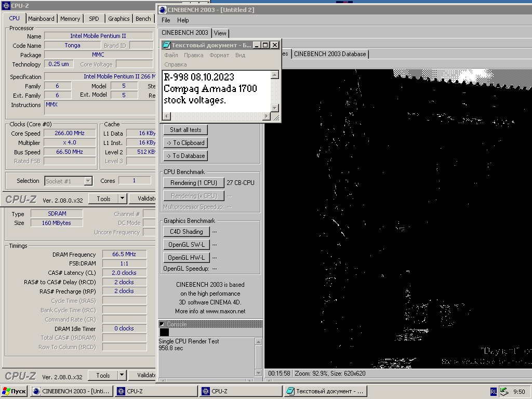This screenshot has height=399, width=532.
Task: Open the Memory tab in CPU-Z
Action: pos(70,19)
